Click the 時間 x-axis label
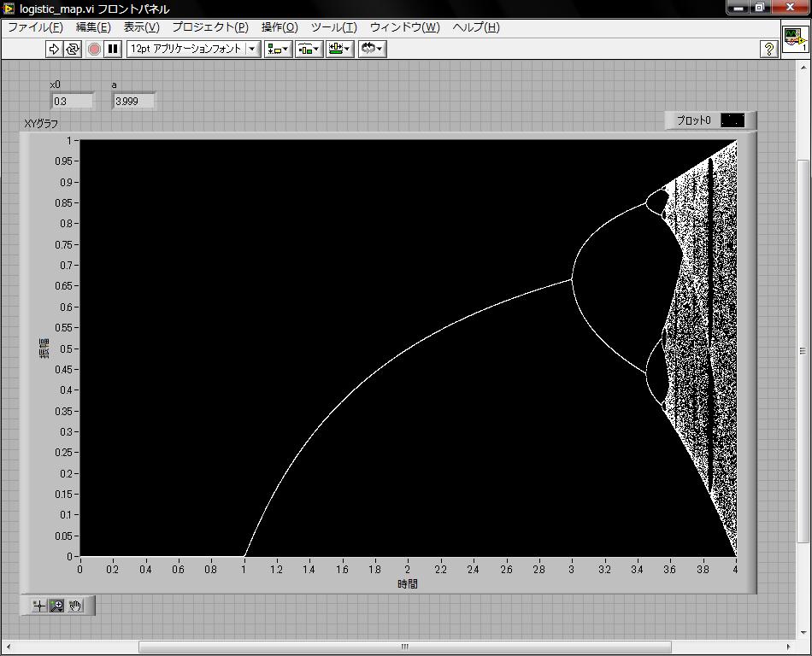 (x=408, y=584)
